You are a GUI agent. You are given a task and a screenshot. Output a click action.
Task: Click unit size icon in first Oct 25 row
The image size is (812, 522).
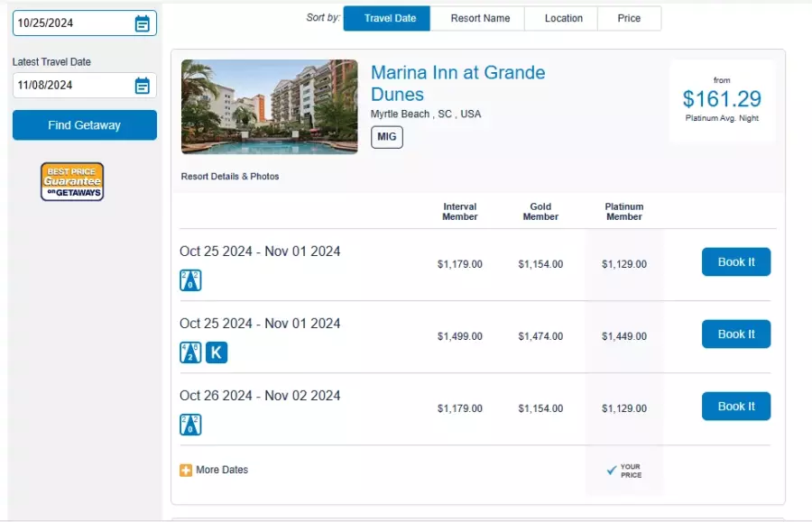pos(190,280)
